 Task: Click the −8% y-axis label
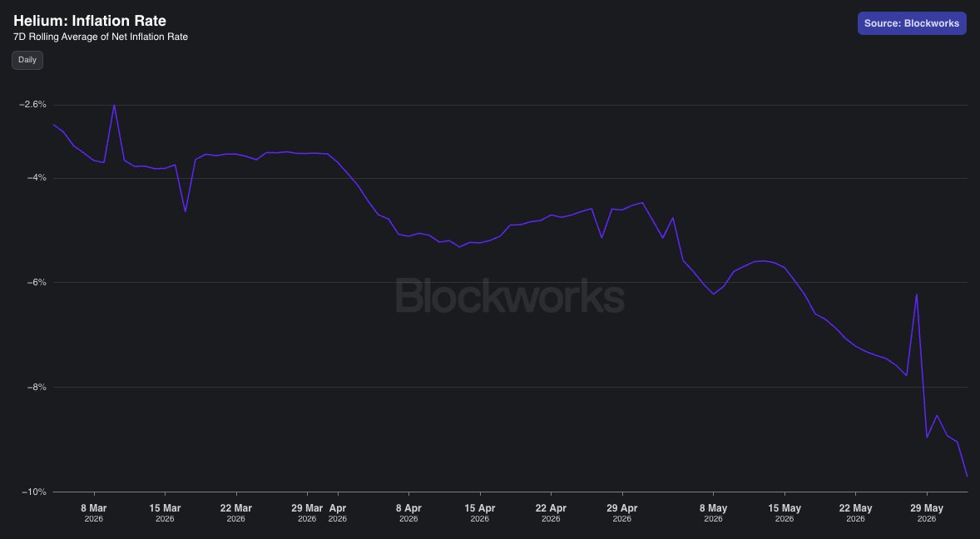point(37,388)
